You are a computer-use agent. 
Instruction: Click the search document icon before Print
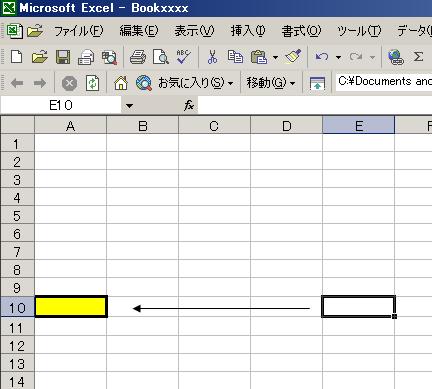tap(109, 57)
